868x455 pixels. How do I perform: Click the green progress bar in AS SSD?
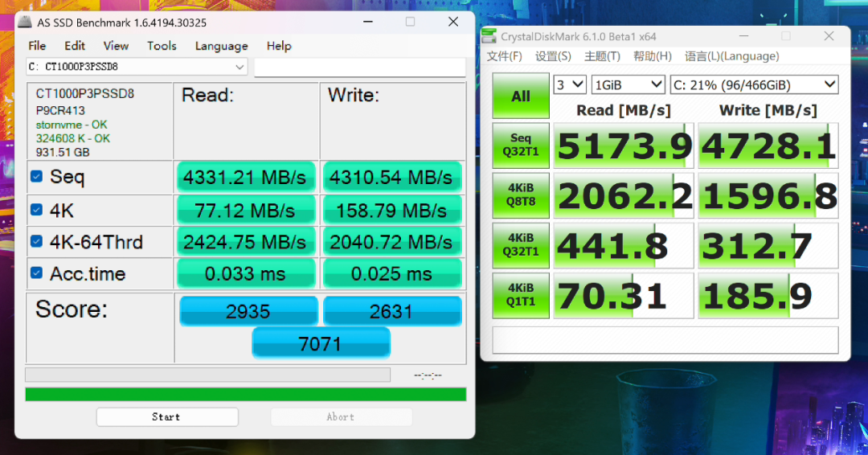click(246, 394)
